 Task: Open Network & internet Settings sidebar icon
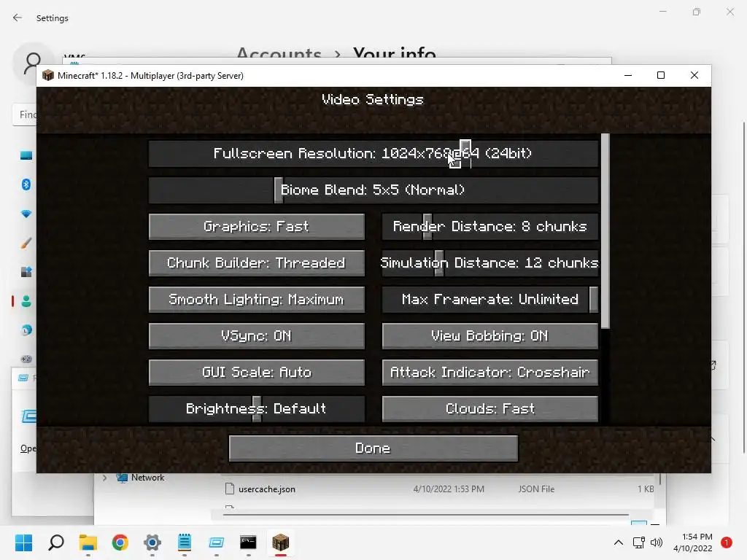(26, 214)
